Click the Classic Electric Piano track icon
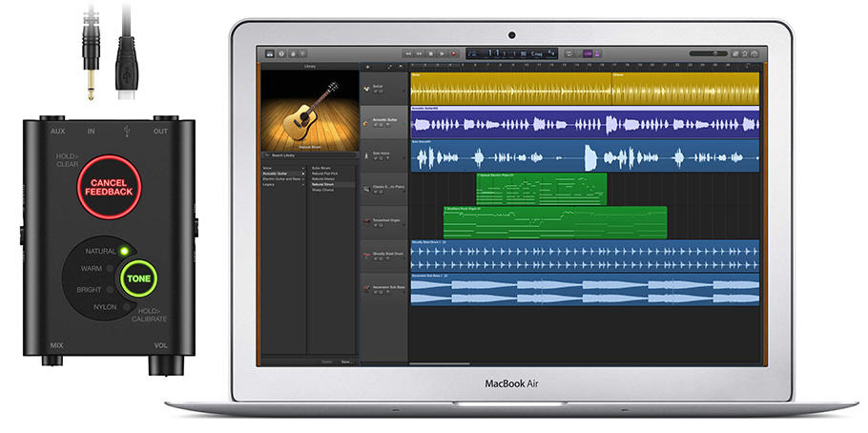Viewport: 868px width, 433px height. click(366, 190)
